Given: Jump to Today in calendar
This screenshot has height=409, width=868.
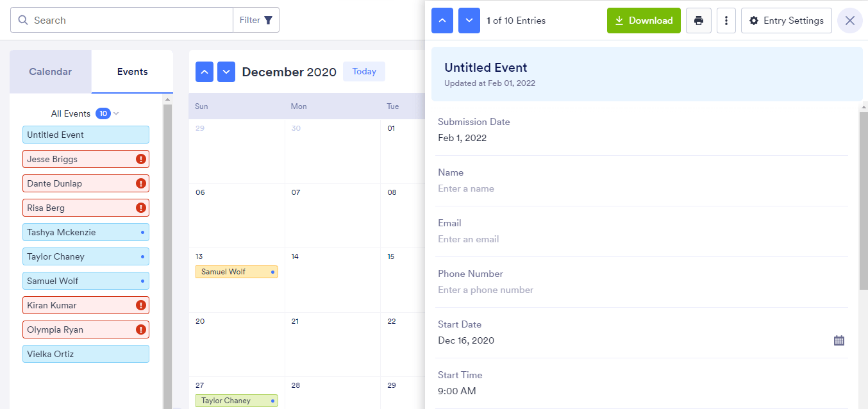Looking at the screenshot, I should tap(364, 72).
